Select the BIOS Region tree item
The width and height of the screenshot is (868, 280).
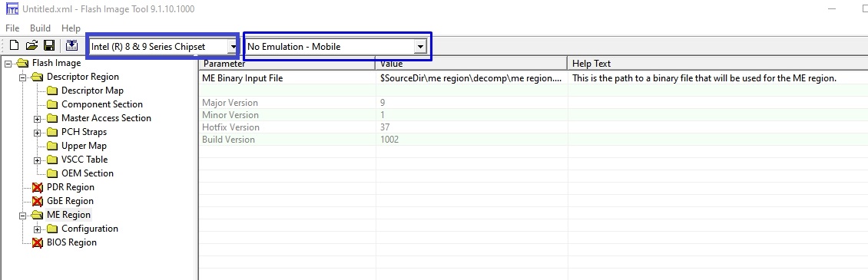coord(71,242)
